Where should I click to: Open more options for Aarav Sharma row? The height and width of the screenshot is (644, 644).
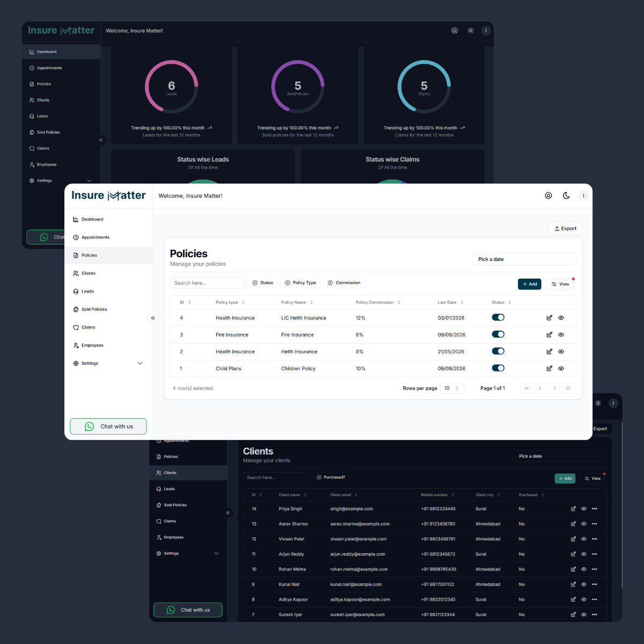click(594, 524)
